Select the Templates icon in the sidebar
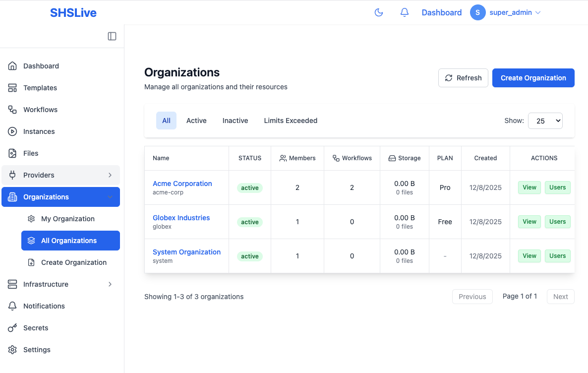Image resolution: width=588 pixels, height=373 pixels. point(12,87)
